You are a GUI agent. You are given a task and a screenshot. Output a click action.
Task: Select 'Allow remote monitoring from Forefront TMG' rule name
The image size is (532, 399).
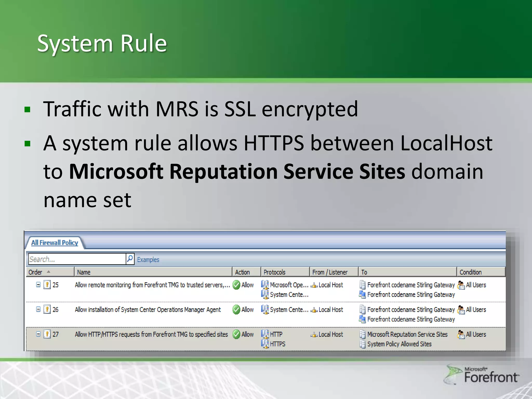(x=152, y=285)
